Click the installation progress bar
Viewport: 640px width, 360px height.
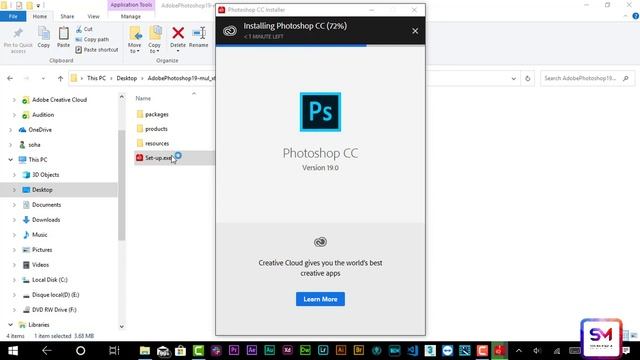[x=320, y=46]
